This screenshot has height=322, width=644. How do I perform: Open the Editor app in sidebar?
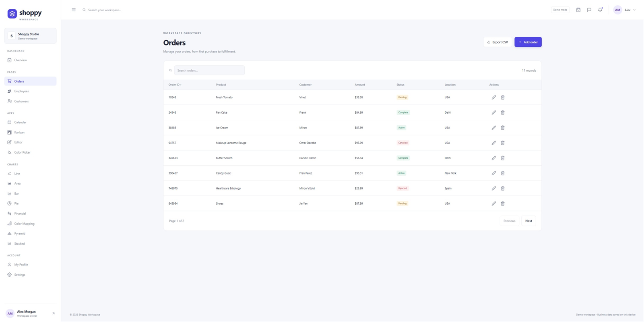click(x=30, y=142)
